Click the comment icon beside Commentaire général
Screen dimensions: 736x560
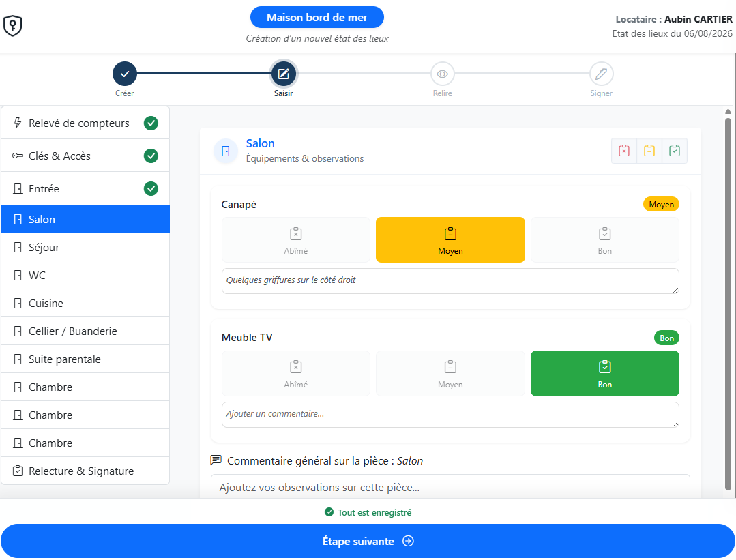216,460
